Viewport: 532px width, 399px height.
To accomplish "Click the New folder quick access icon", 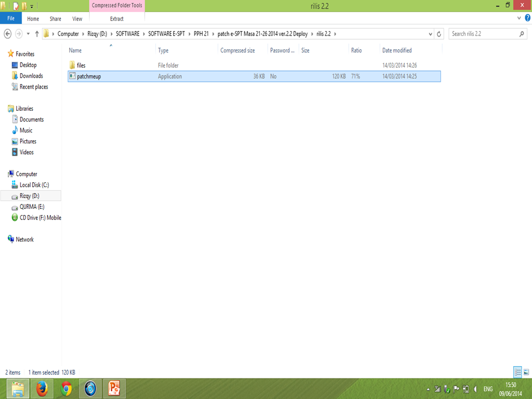I will pos(24,6).
